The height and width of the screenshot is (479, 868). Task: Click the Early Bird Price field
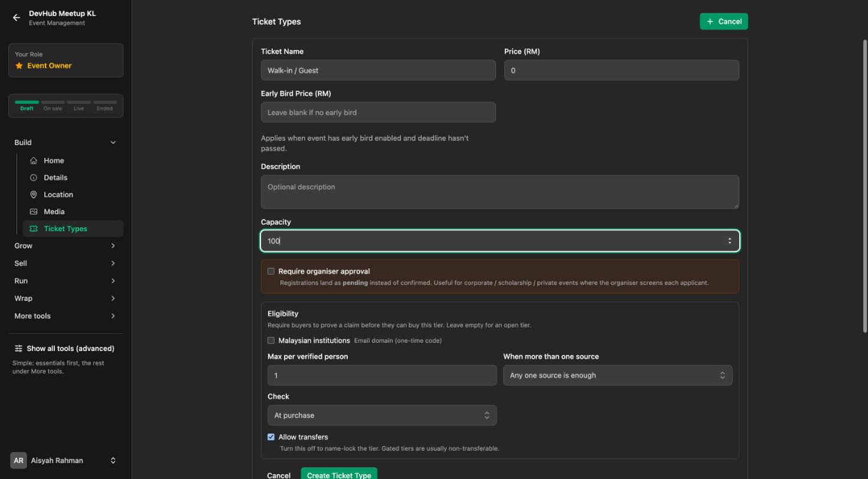378,112
